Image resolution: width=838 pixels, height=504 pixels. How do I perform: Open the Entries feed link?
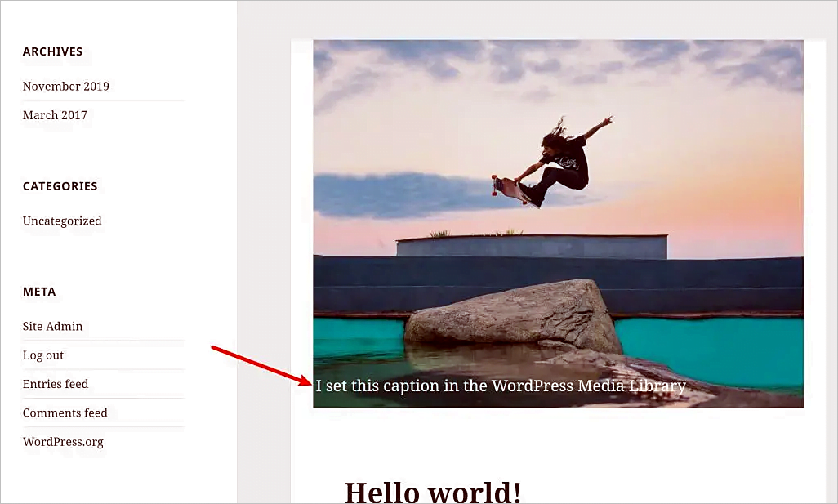56,384
